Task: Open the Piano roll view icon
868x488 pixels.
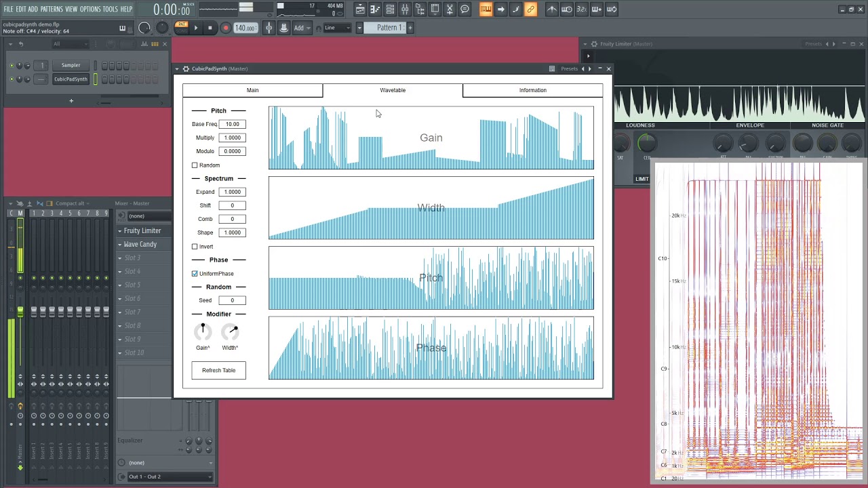Action: pyautogui.click(x=375, y=9)
